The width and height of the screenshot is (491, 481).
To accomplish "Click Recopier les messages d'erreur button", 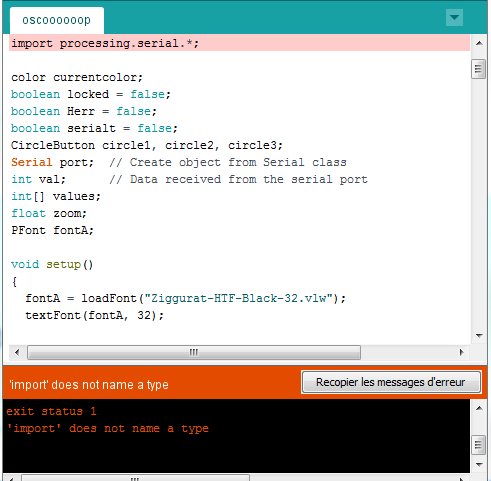I will point(391,382).
